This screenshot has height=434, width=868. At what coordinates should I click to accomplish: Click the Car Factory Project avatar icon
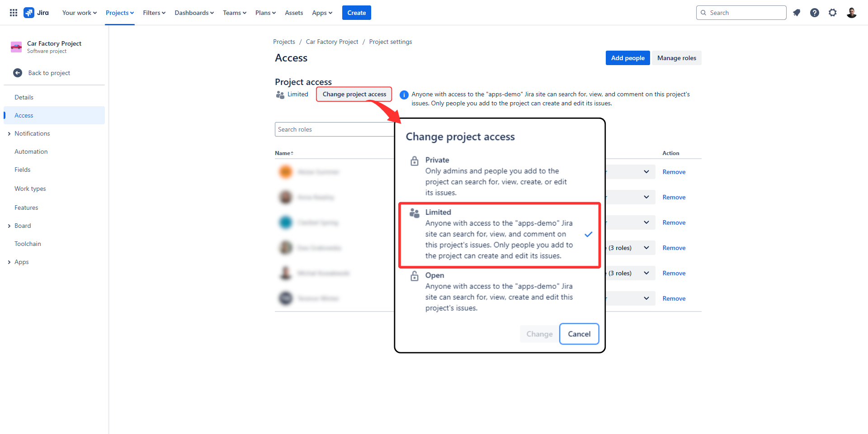pyautogui.click(x=16, y=47)
